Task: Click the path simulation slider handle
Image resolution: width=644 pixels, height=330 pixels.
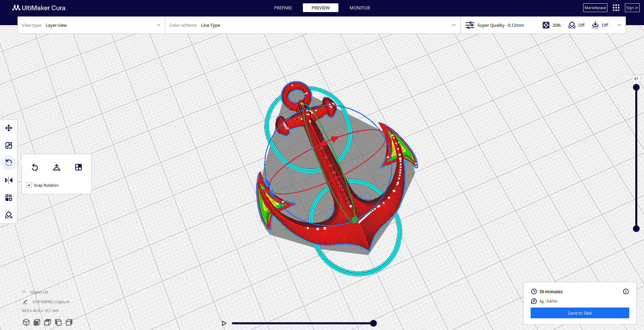Action: (x=373, y=323)
